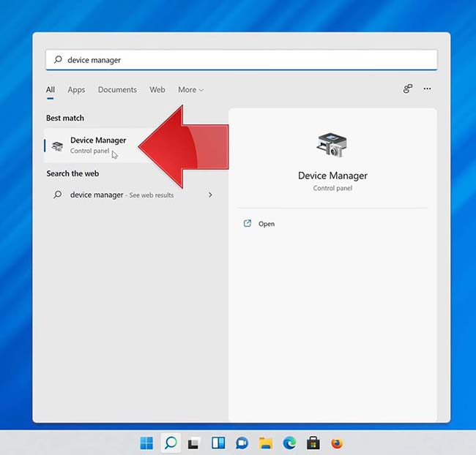
Task: Click the search feedback/account icon
Action: click(408, 89)
